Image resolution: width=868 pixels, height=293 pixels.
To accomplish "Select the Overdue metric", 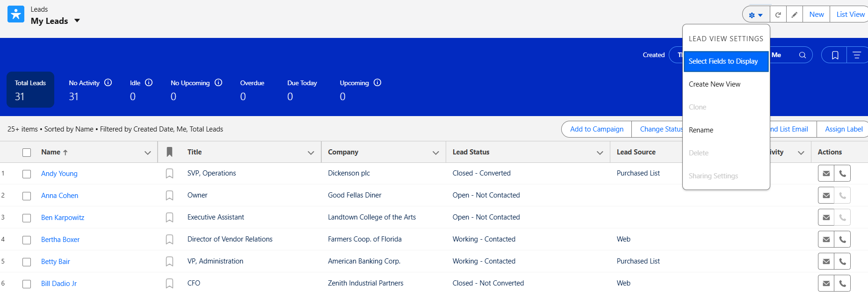I will tap(252, 89).
